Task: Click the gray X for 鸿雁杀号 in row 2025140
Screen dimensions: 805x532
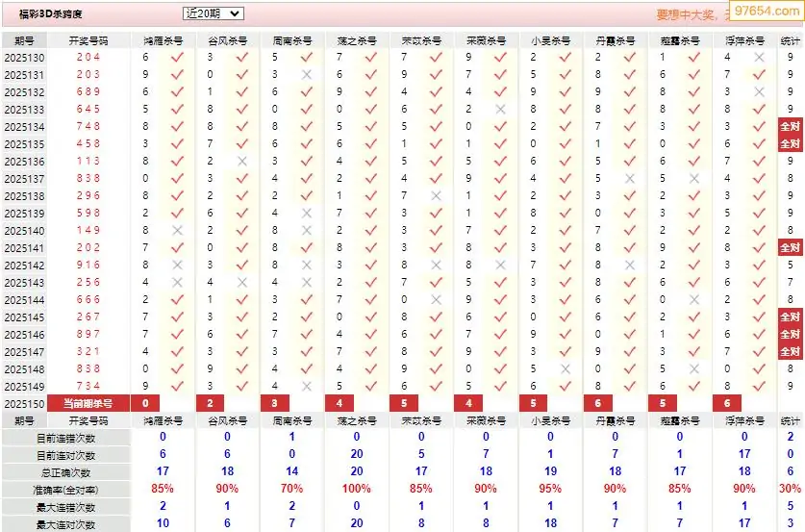Action: (177, 231)
